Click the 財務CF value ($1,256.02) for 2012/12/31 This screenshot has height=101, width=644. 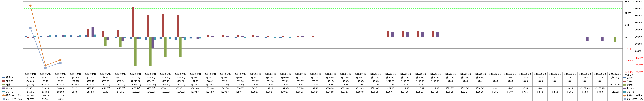tap(135, 85)
